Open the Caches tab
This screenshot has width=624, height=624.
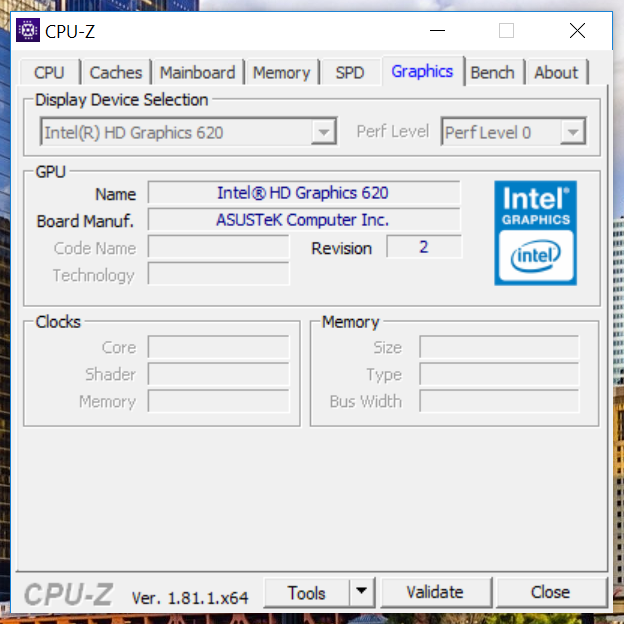(x=116, y=72)
